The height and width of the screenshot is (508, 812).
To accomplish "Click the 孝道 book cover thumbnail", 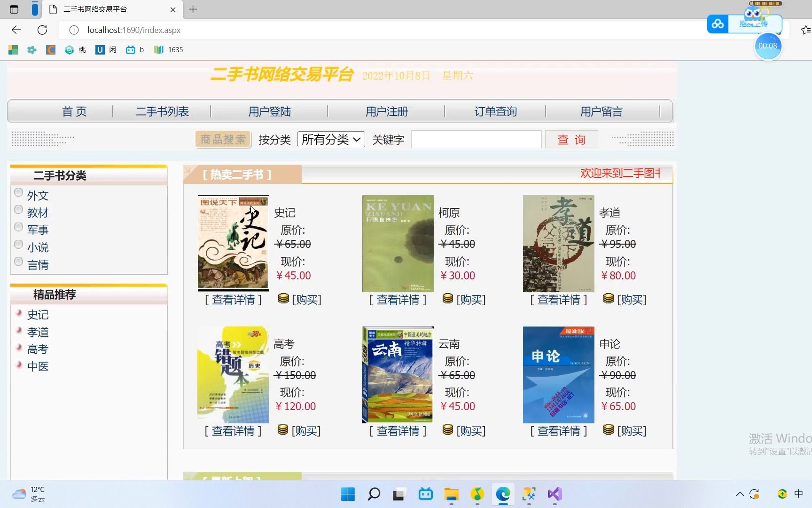I will [559, 244].
